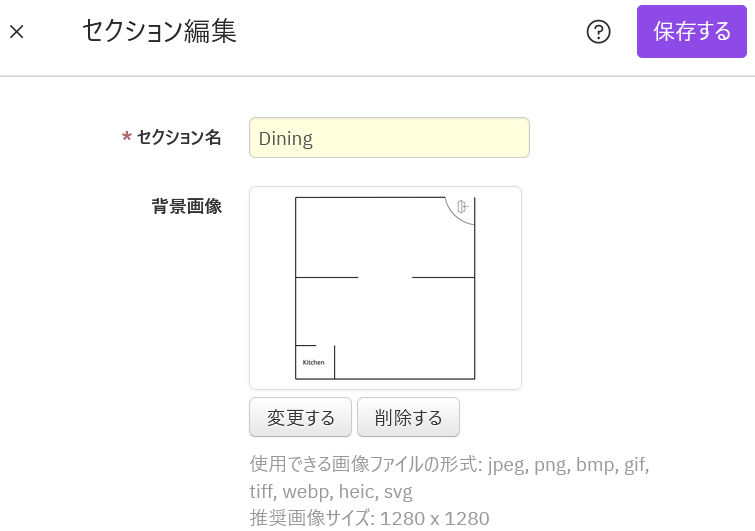Focus the セクション名 input field

coord(389,138)
